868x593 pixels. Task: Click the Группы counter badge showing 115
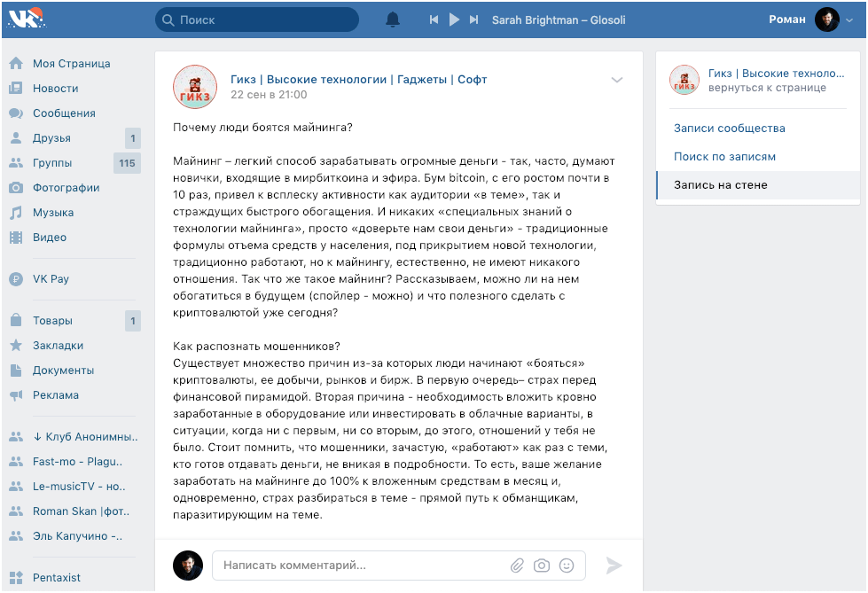pos(127,163)
